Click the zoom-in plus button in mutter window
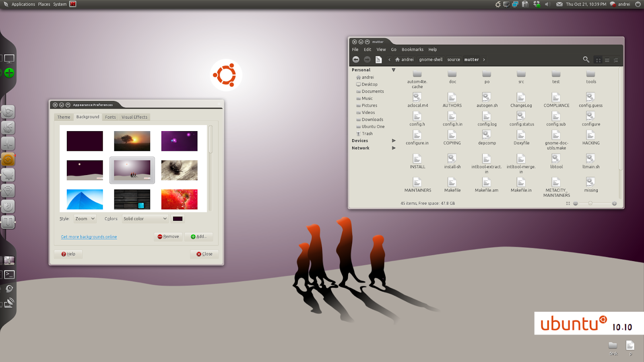The height and width of the screenshot is (362, 644). pyautogui.click(x=614, y=204)
